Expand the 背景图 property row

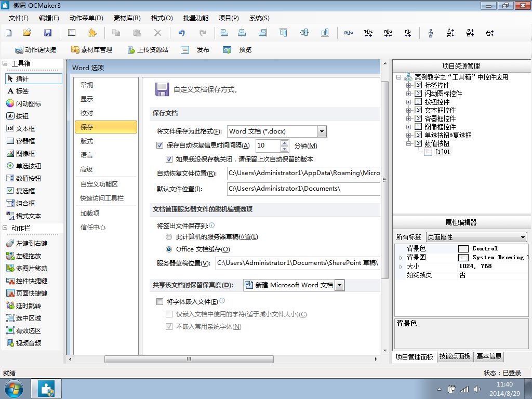(x=401, y=258)
